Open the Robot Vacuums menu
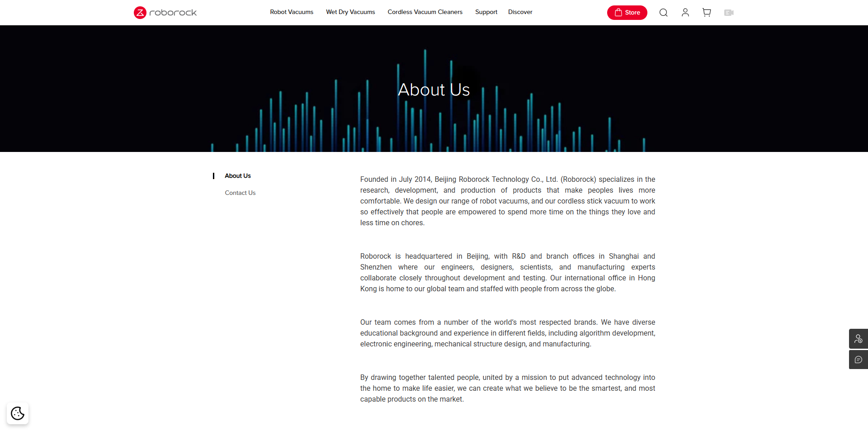 click(291, 12)
